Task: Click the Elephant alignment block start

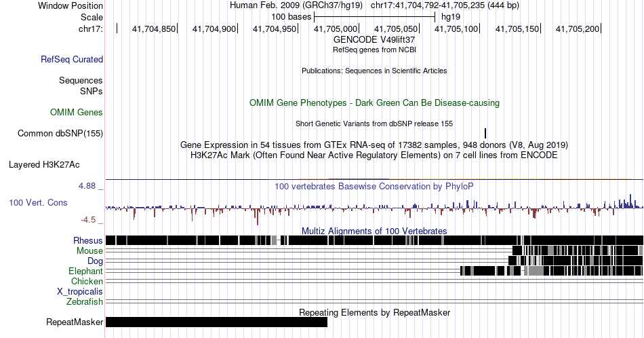Action: pos(462,271)
